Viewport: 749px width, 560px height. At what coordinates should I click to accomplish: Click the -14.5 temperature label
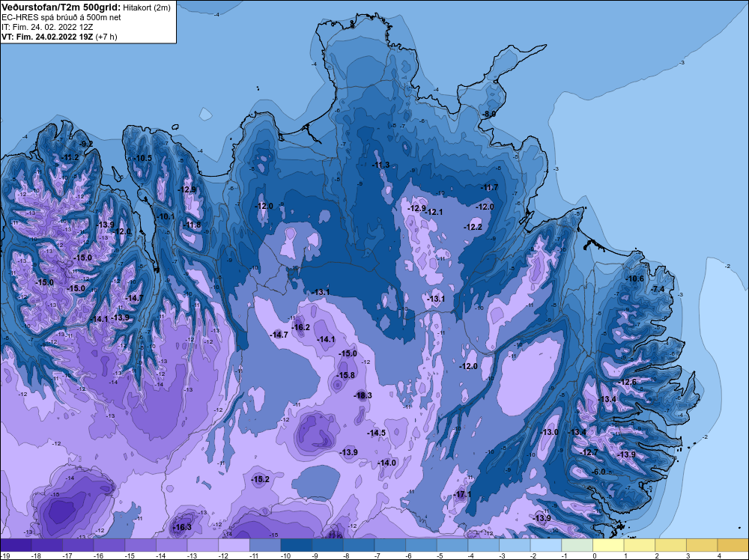(377, 433)
